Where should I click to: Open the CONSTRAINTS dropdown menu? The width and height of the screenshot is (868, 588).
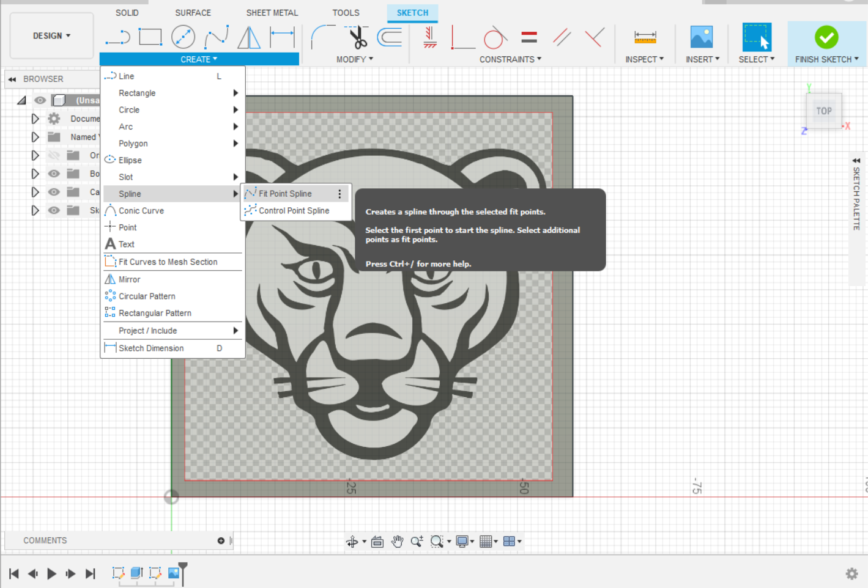[x=510, y=59]
